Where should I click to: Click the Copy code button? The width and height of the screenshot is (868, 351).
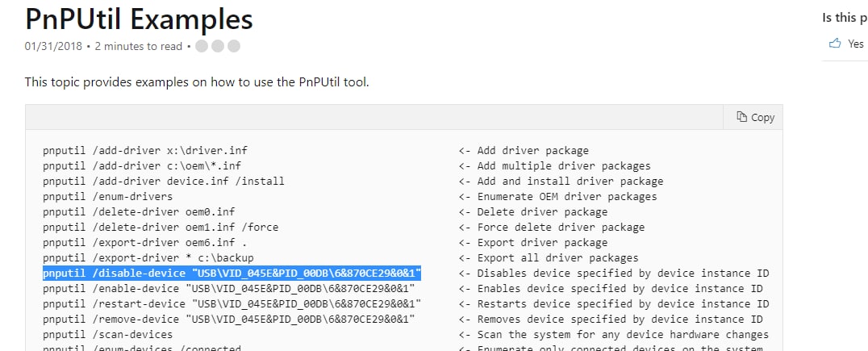755,117
